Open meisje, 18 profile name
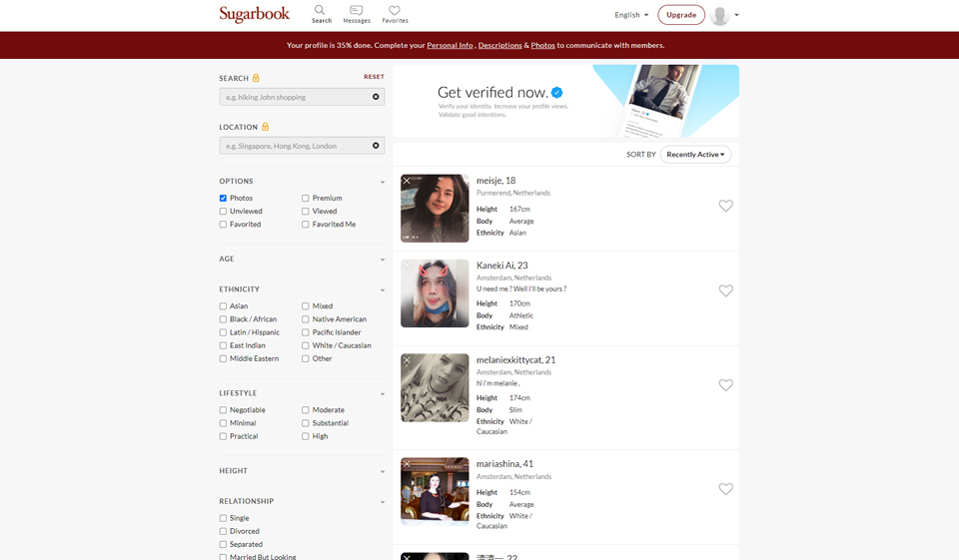Viewport: 959px width, 560px height. [x=496, y=181]
